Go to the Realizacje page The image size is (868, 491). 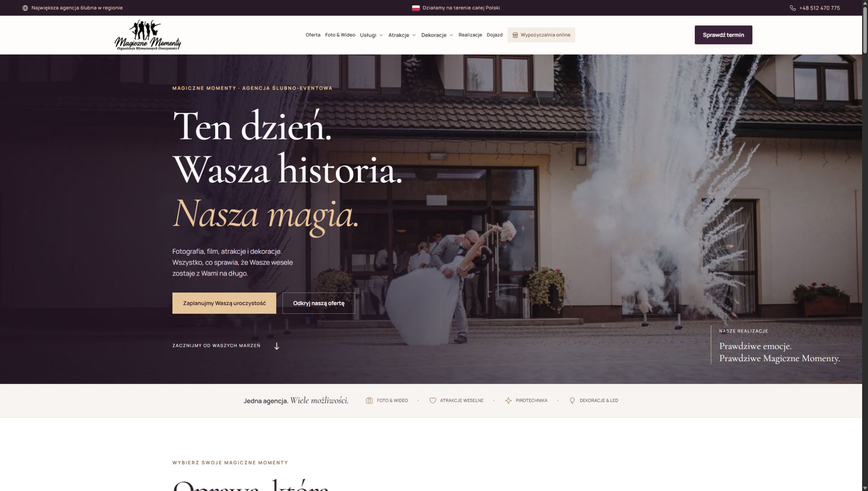(470, 35)
